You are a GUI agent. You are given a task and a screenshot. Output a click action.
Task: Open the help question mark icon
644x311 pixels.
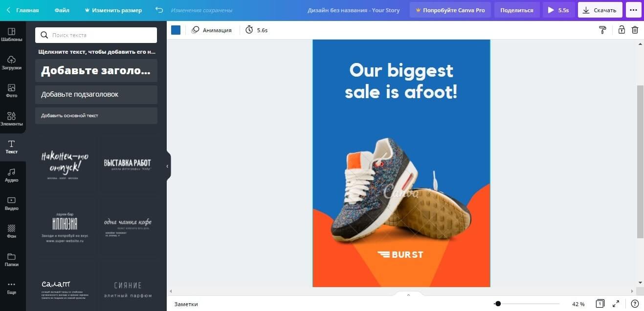pyautogui.click(x=635, y=304)
